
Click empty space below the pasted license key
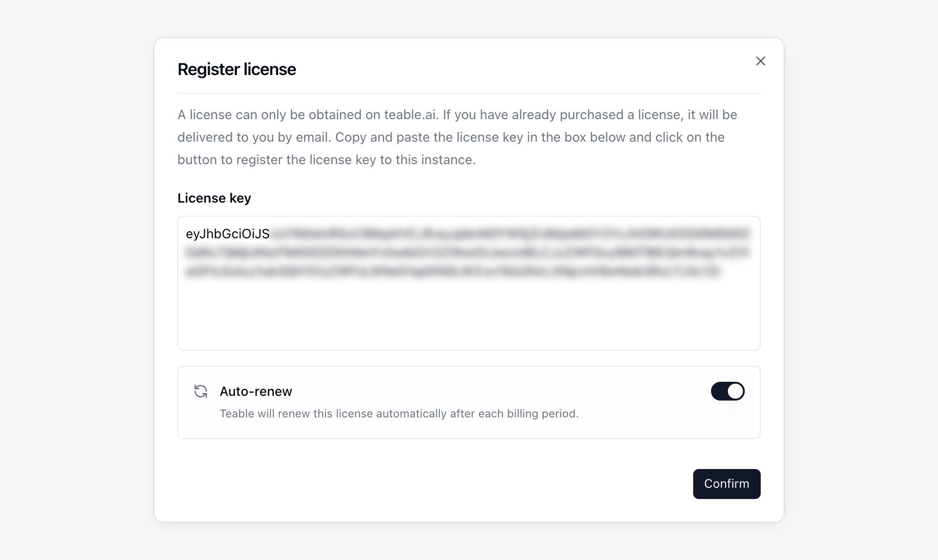tap(469, 314)
